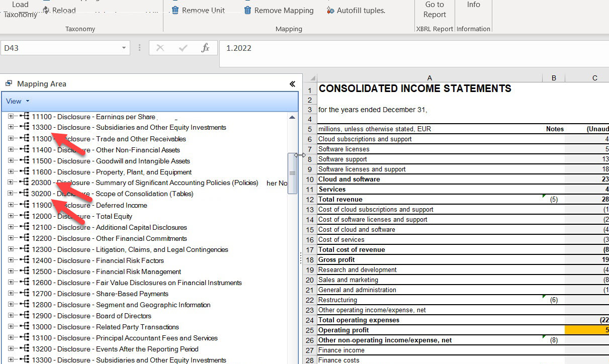Click the Remove Unit trash icon

click(x=175, y=10)
